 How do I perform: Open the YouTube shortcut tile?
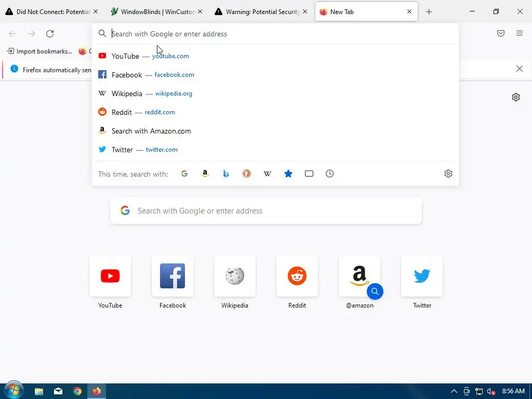(110, 276)
